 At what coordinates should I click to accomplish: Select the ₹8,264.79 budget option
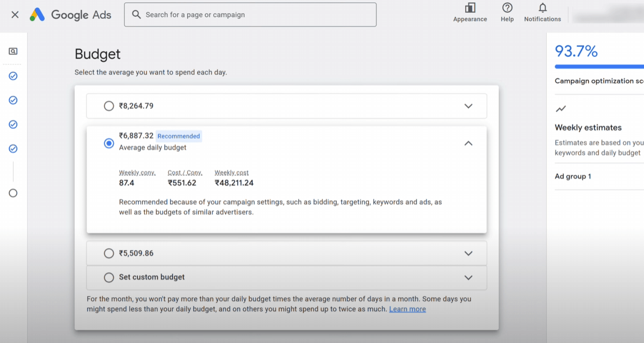[109, 106]
